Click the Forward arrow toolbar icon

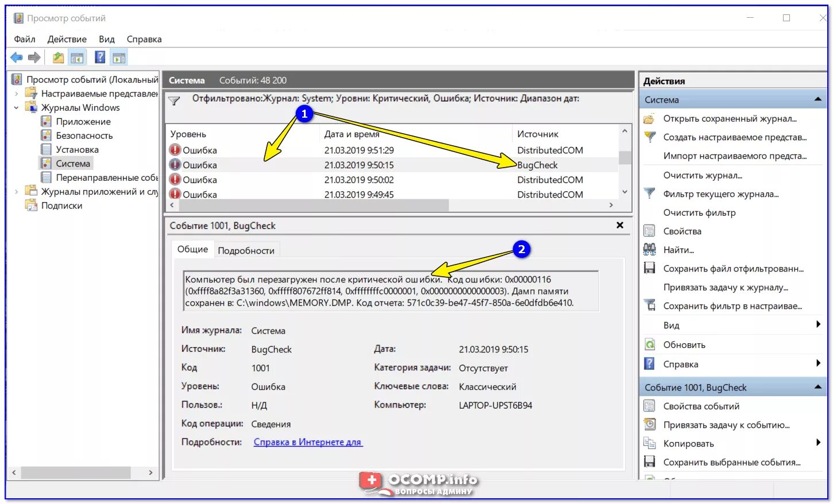[34, 57]
